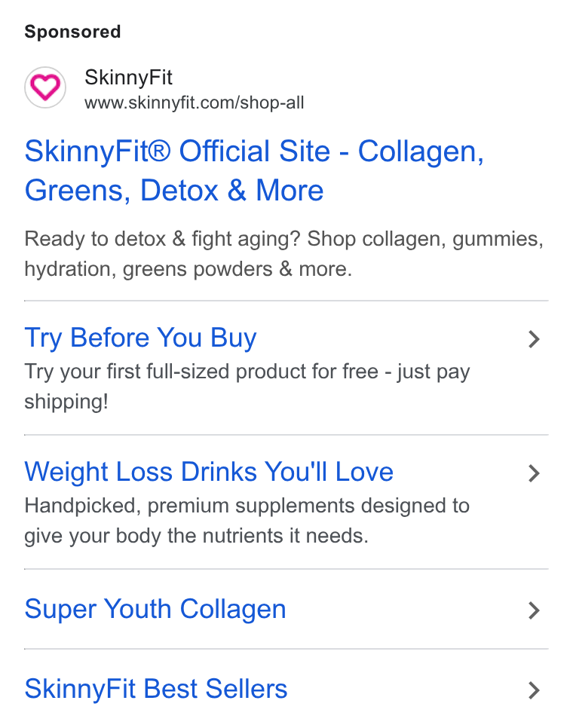573x728 pixels.
Task: Click the Sponsored label
Action: (x=72, y=32)
